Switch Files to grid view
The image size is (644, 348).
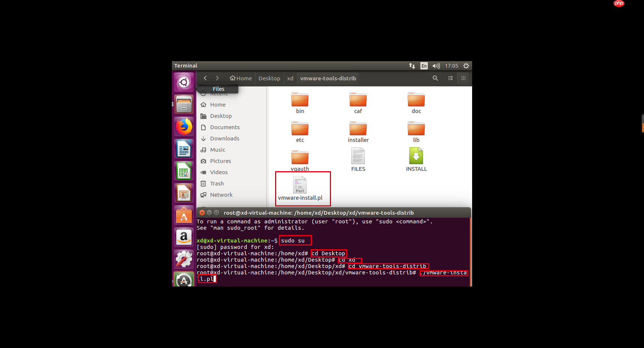click(463, 78)
